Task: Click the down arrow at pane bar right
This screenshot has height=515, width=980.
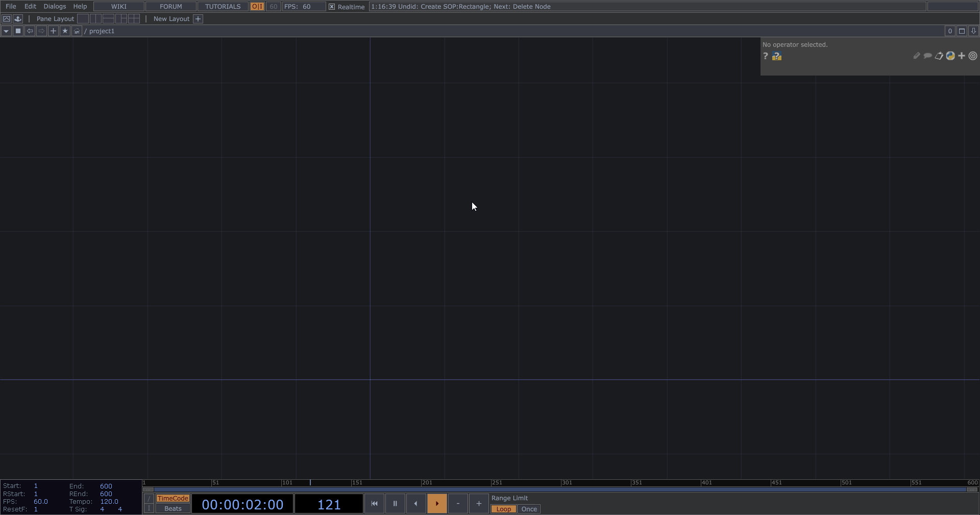Action: coord(973,31)
